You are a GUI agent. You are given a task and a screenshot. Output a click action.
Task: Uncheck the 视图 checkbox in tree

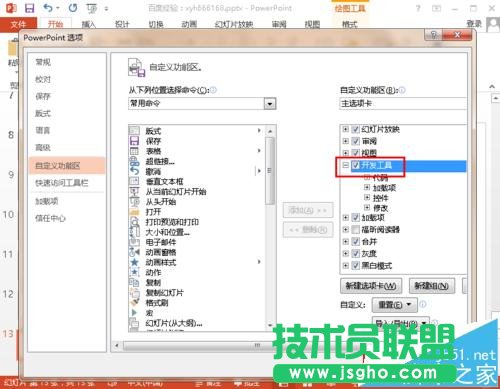point(356,153)
